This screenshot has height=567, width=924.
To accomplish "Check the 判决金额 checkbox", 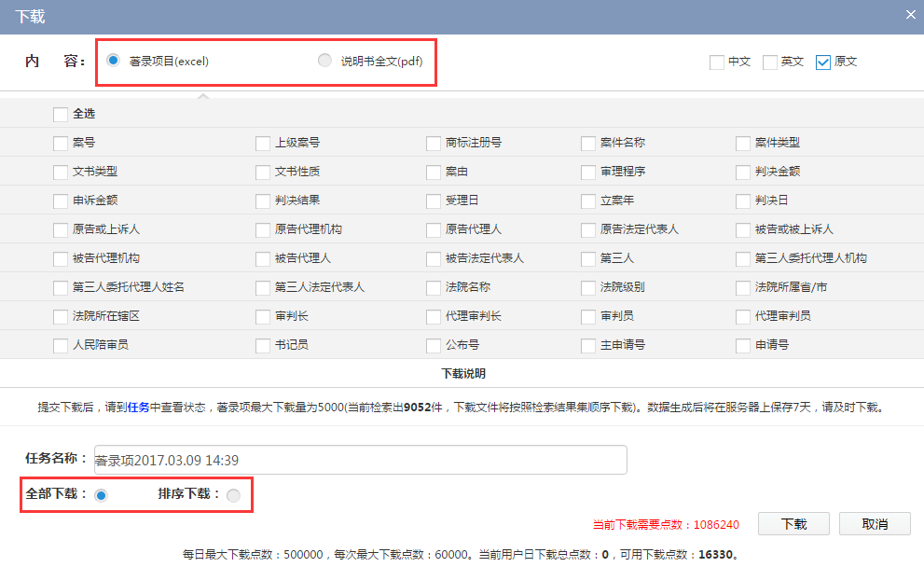I will 743,173.
